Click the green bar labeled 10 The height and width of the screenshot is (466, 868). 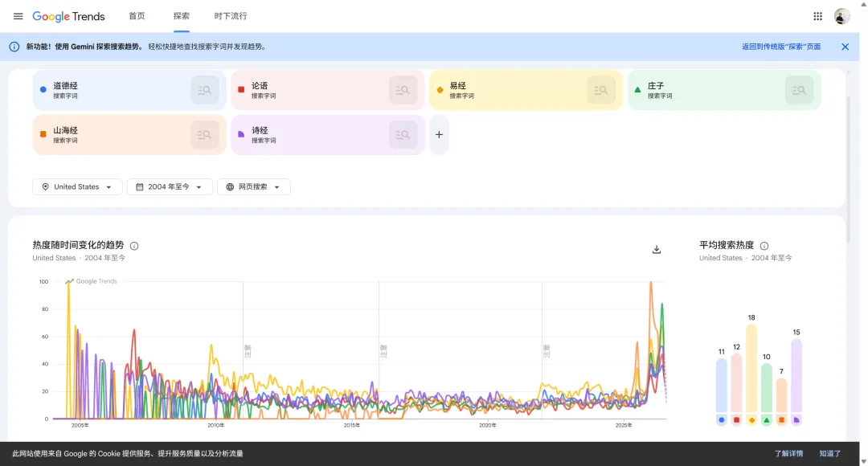click(766, 388)
